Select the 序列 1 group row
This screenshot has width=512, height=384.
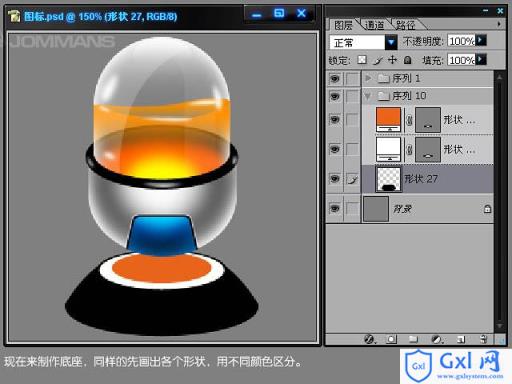[428, 79]
